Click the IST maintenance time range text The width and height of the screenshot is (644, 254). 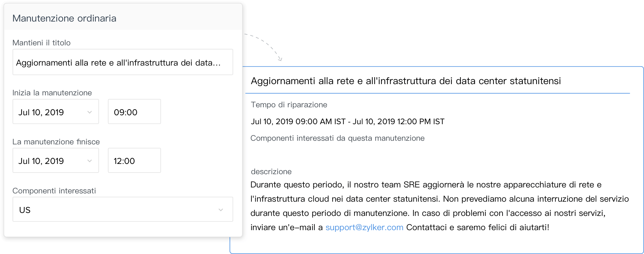pyautogui.click(x=348, y=122)
